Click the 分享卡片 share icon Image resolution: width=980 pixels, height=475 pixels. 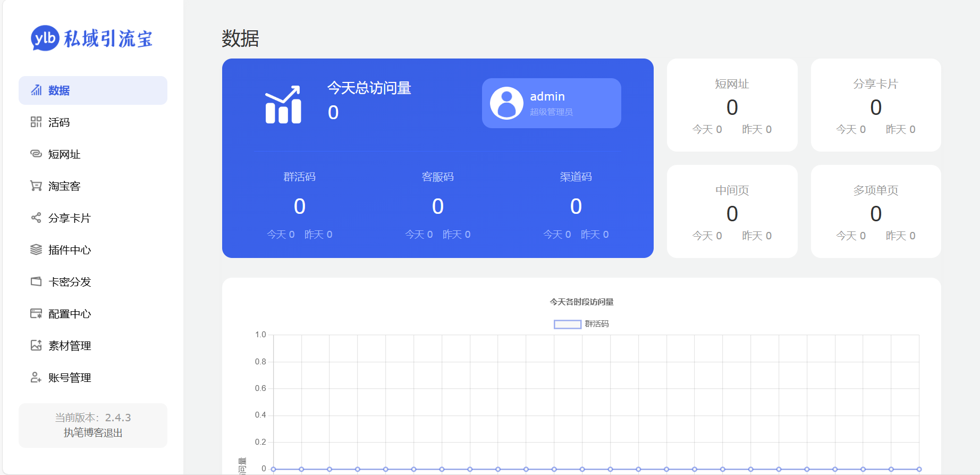[36, 218]
